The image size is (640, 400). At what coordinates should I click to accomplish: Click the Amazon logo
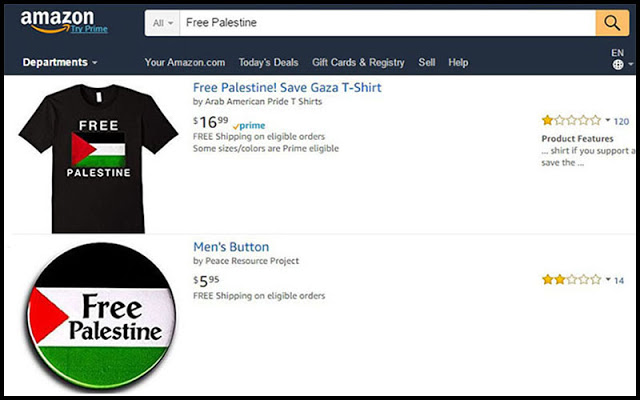pos(56,20)
